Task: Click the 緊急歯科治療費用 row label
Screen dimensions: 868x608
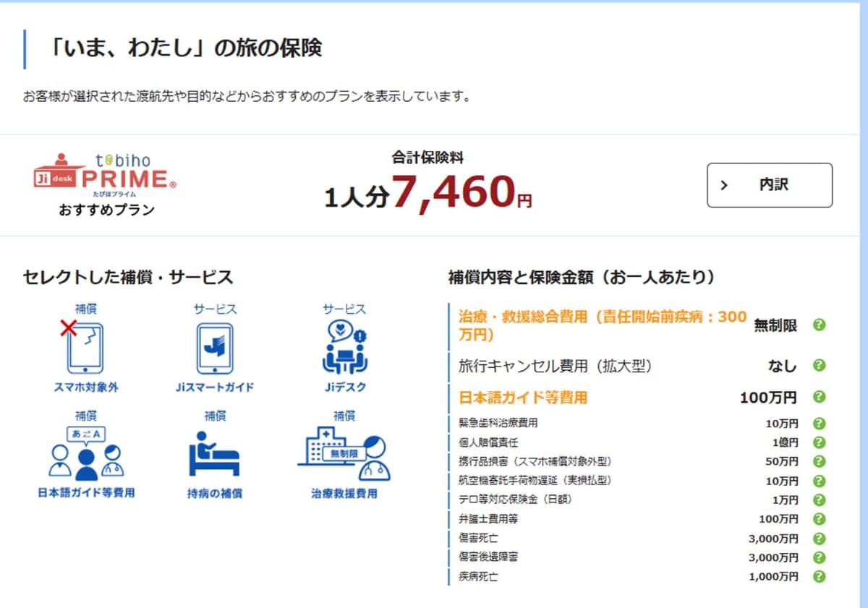Action: pos(498,423)
